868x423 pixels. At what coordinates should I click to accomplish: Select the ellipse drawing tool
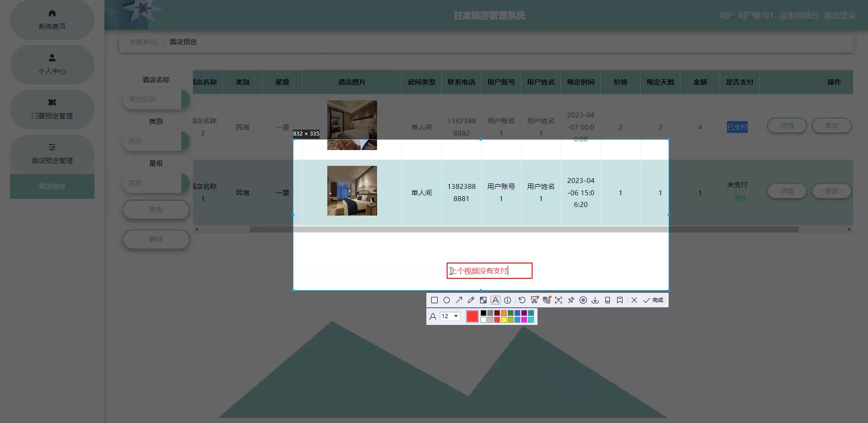point(447,300)
